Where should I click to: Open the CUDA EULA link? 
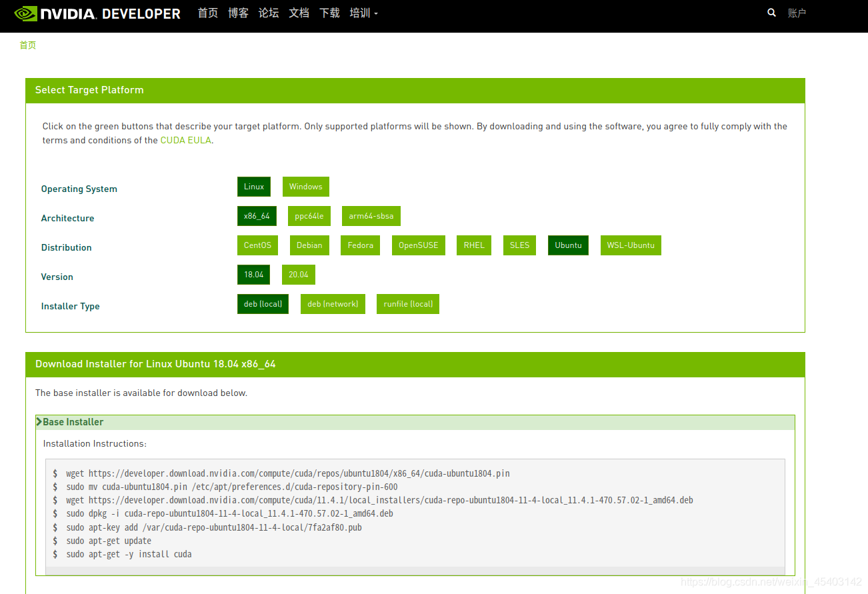click(186, 140)
